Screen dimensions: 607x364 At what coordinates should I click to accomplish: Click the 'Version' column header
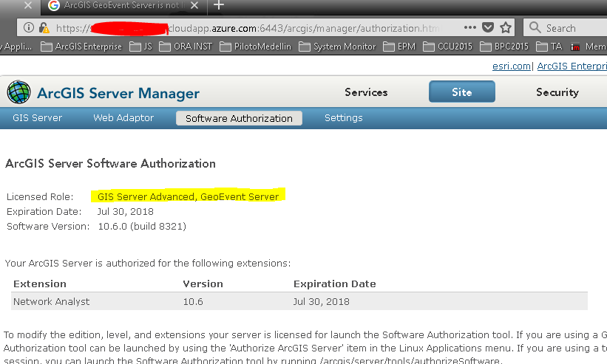coord(203,284)
